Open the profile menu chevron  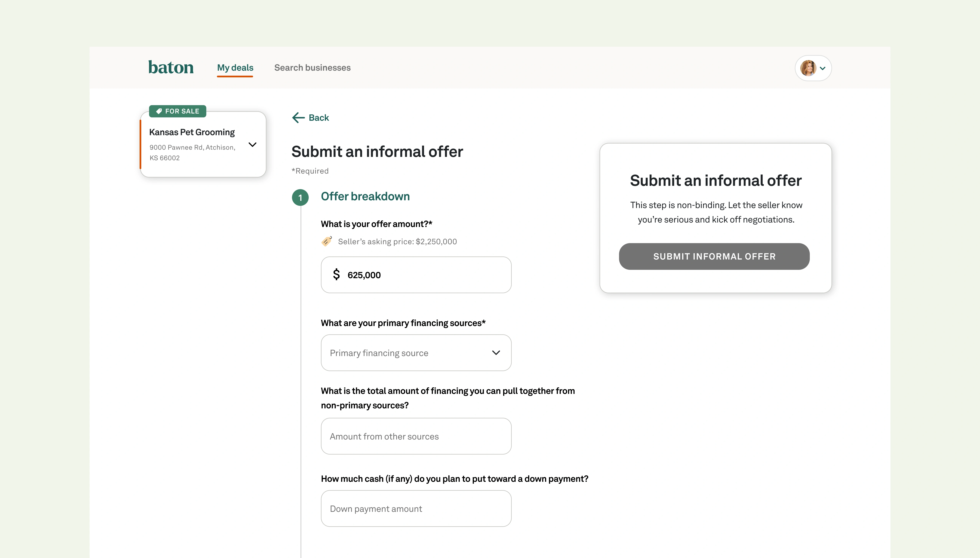point(823,69)
